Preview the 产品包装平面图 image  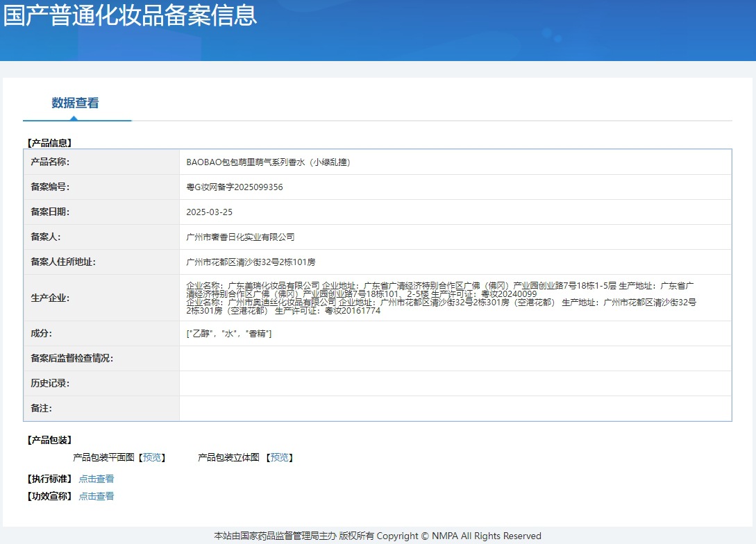click(x=152, y=457)
